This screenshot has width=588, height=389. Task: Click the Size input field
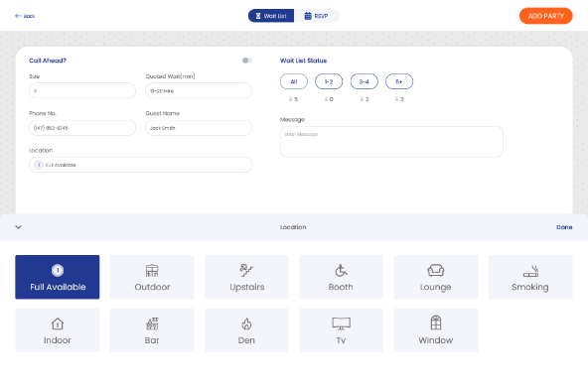tap(82, 90)
